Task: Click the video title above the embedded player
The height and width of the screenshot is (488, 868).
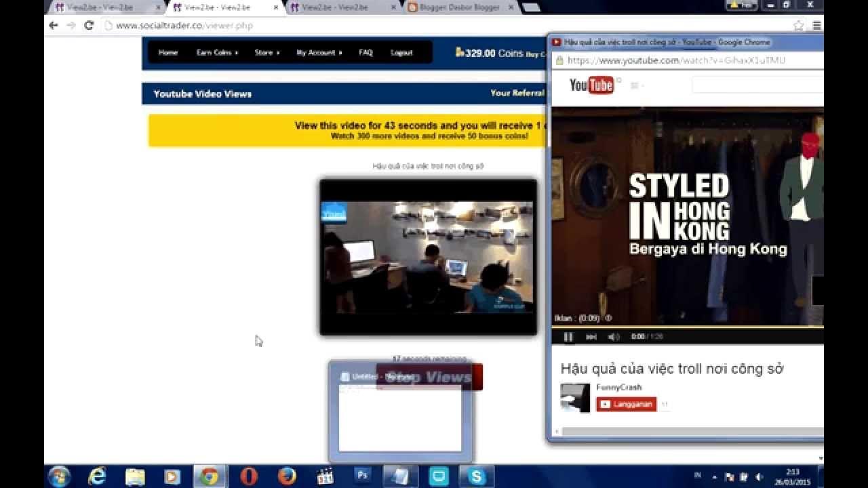Action: (x=428, y=166)
